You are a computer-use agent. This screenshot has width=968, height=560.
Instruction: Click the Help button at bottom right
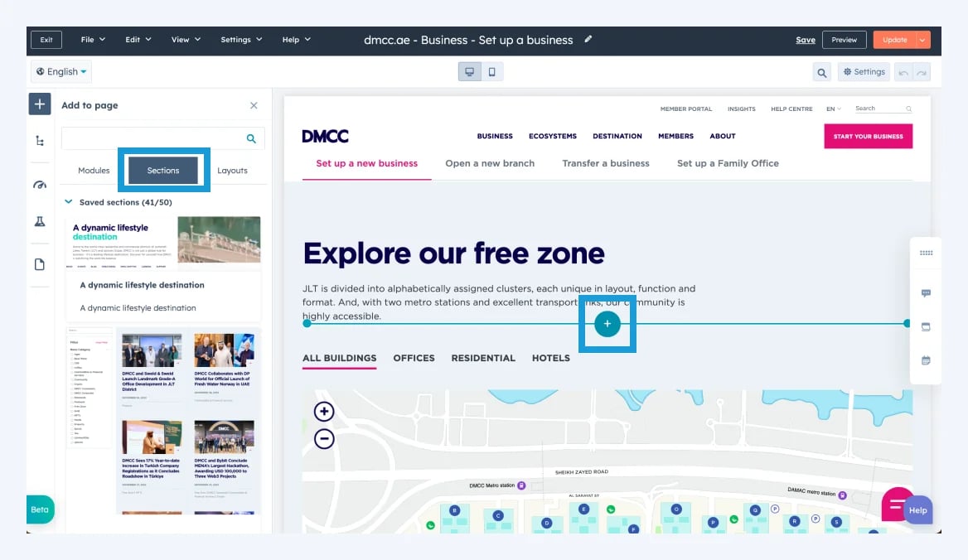[x=918, y=510]
